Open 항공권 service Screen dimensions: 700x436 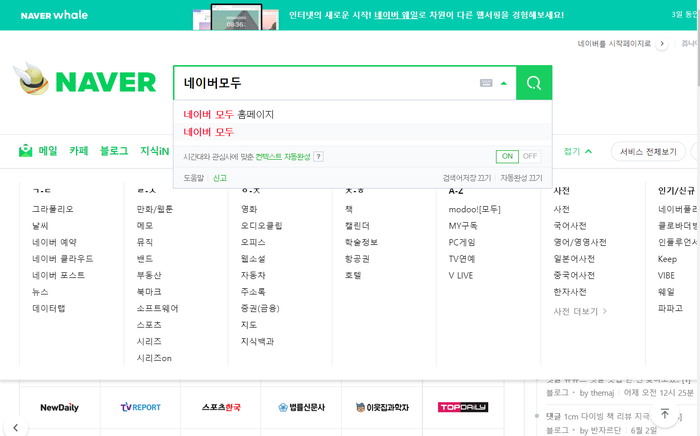tap(357, 259)
